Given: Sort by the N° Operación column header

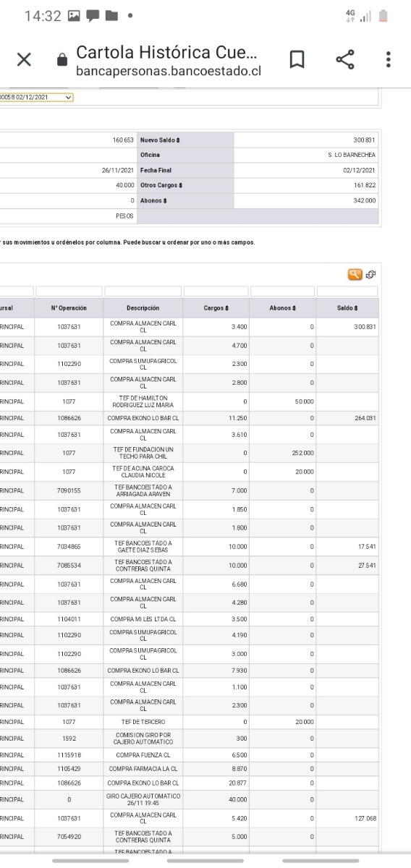Looking at the screenshot, I should 69,308.
